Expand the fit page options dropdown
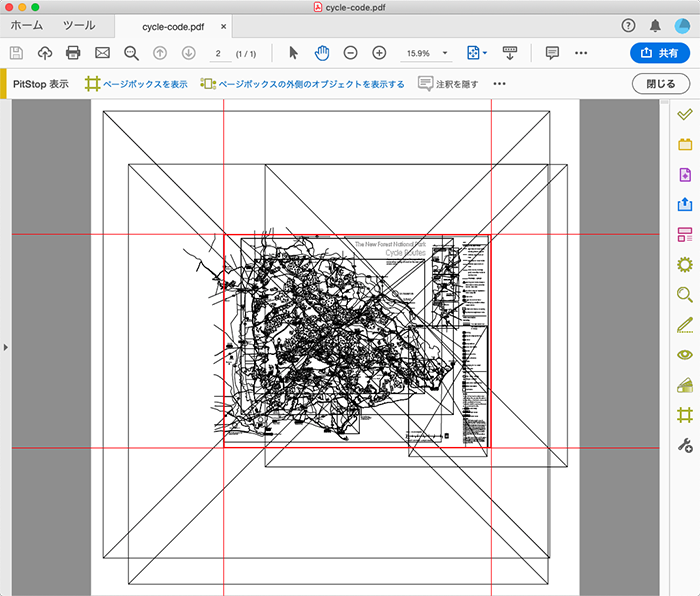Screen dimensions: 700x596 (x=485, y=53)
